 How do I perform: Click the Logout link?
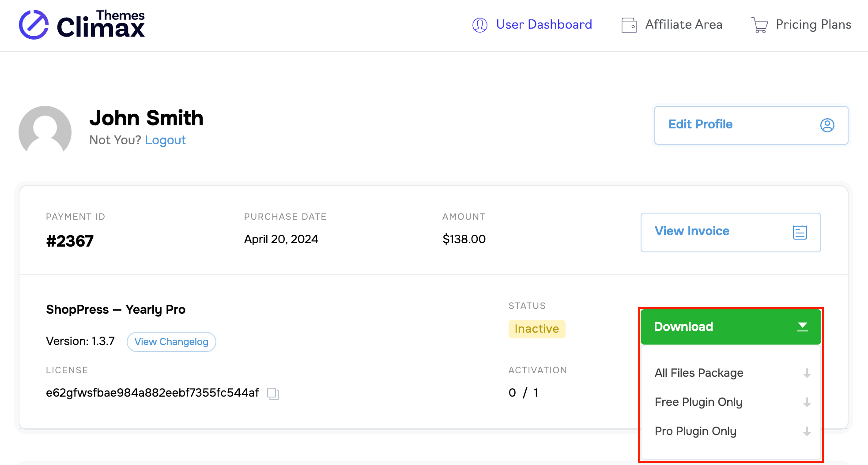[165, 140]
